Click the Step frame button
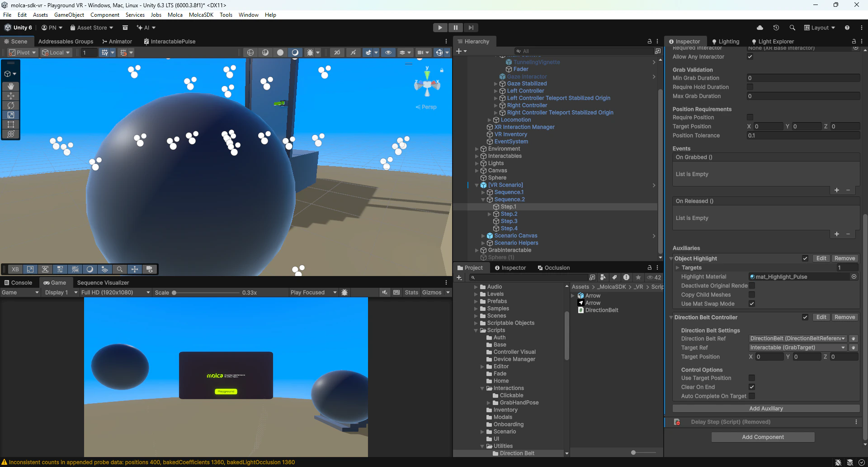This screenshot has height=467, width=868. (x=471, y=28)
